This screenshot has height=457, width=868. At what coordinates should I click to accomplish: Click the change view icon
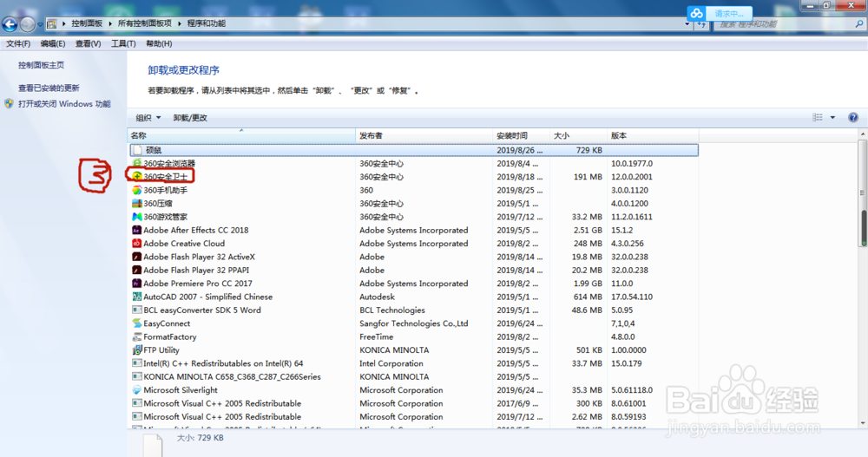818,117
